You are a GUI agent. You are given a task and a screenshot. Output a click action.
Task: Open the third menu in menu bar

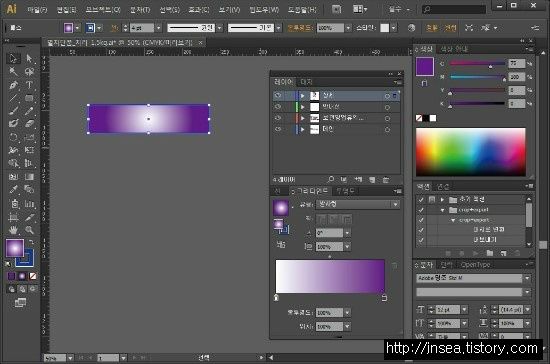click(x=103, y=9)
